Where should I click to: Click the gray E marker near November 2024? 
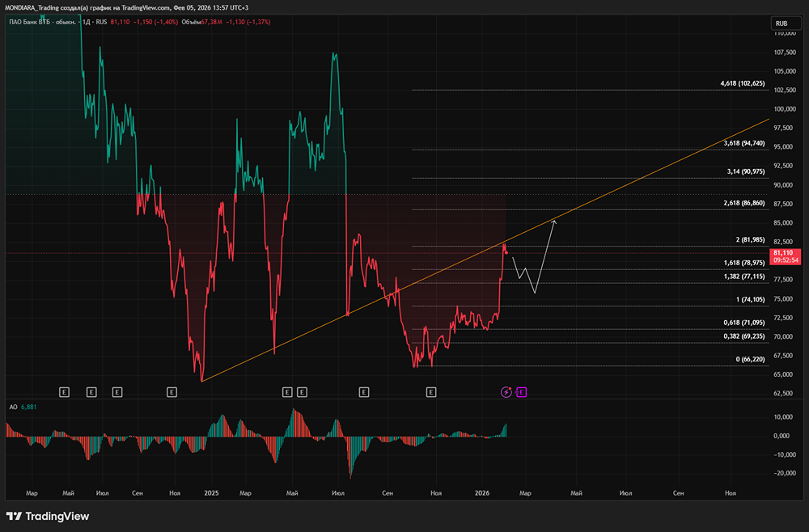[172, 392]
